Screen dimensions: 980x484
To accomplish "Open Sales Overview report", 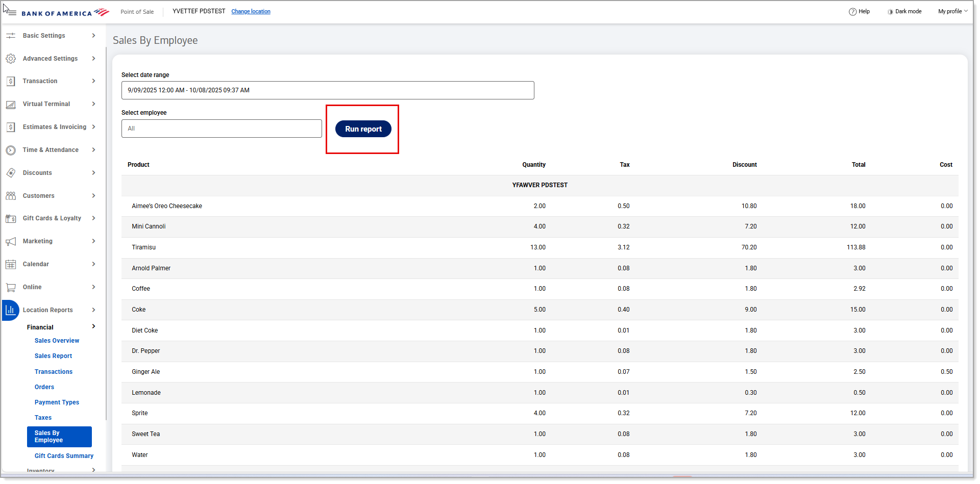I will [x=57, y=341].
